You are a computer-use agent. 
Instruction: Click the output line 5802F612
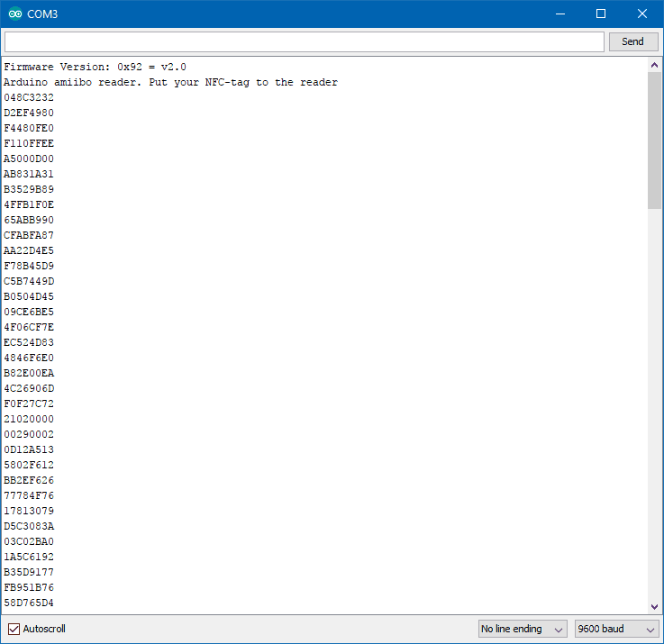[x=29, y=465]
